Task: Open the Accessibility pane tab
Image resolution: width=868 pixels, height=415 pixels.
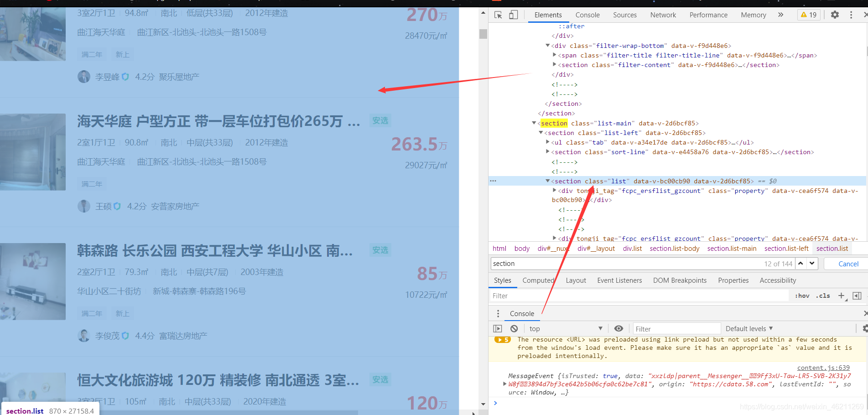Action: coord(778,280)
